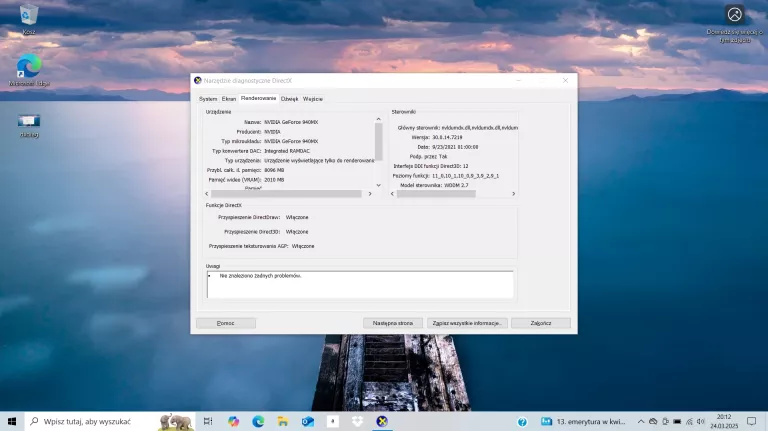Image resolution: width=768 pixels, height=431 pixels.
Task: Click the Windows Start button
Action: (x=12, y=421)
